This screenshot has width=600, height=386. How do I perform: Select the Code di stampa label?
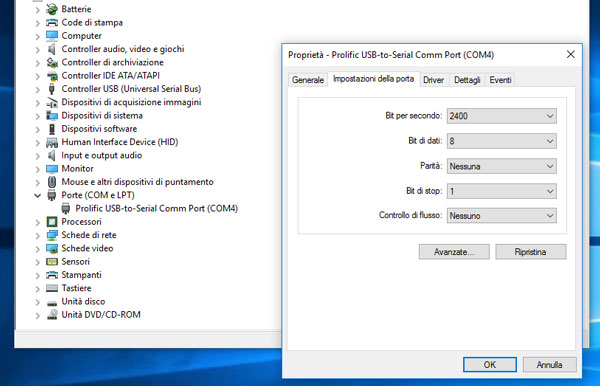(x=92, y=23)
